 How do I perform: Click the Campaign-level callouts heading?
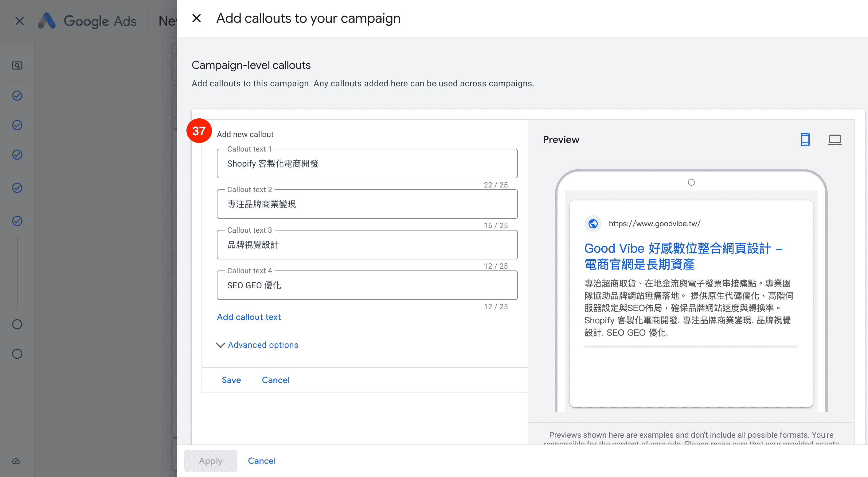click(x=251, y=65)
